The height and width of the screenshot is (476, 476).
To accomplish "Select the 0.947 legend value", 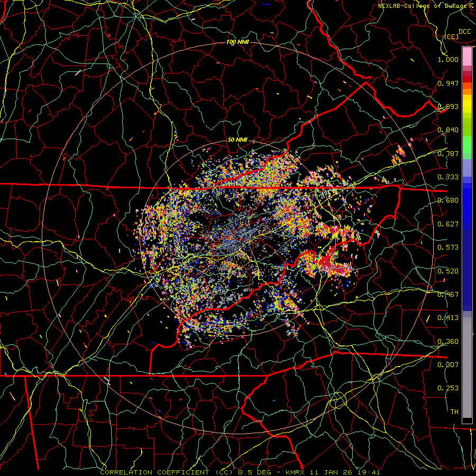I will coord(448,83).
